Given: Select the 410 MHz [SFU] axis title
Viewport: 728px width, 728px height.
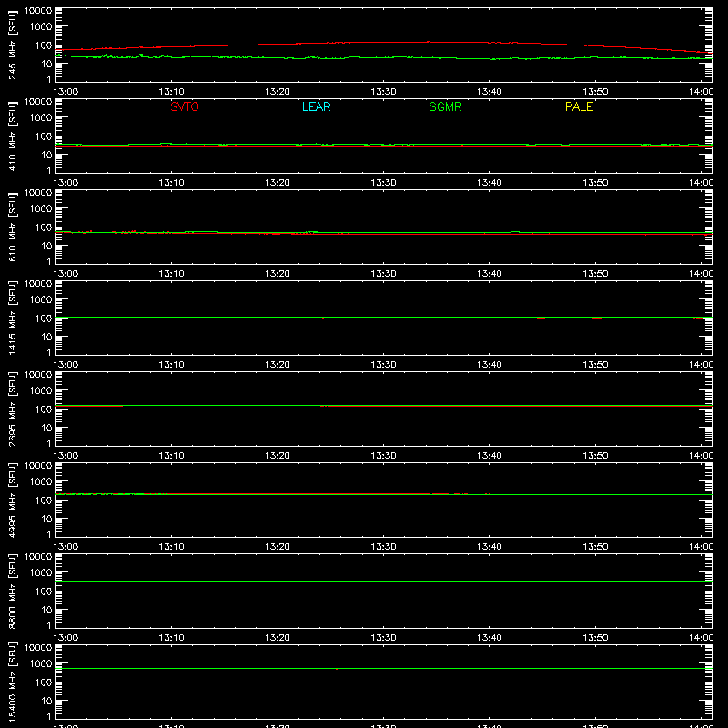Looking at the screenshot, I should click(12, 136).
